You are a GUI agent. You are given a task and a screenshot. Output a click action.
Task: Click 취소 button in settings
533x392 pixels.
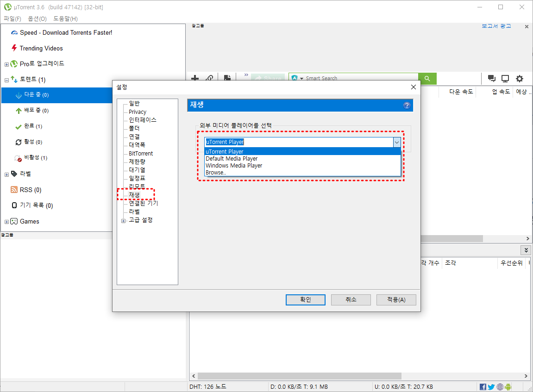coord(351,299)
